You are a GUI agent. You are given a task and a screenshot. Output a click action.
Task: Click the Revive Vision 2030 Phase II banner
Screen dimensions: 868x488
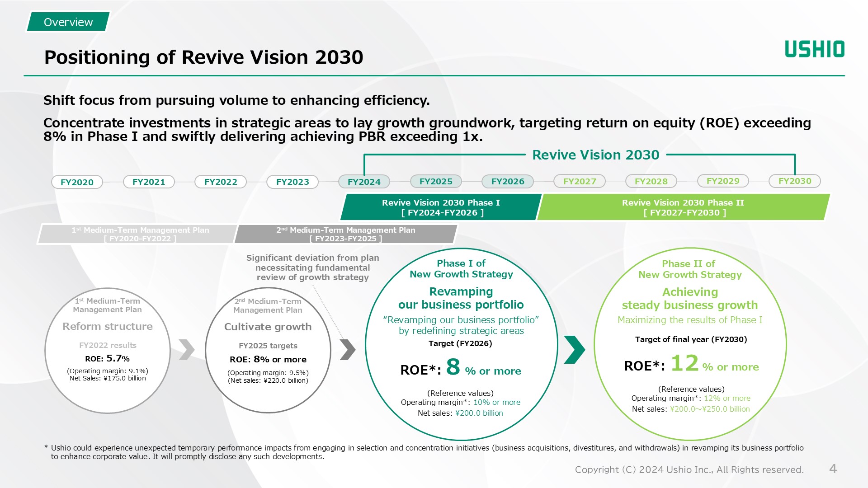(683, 207)
